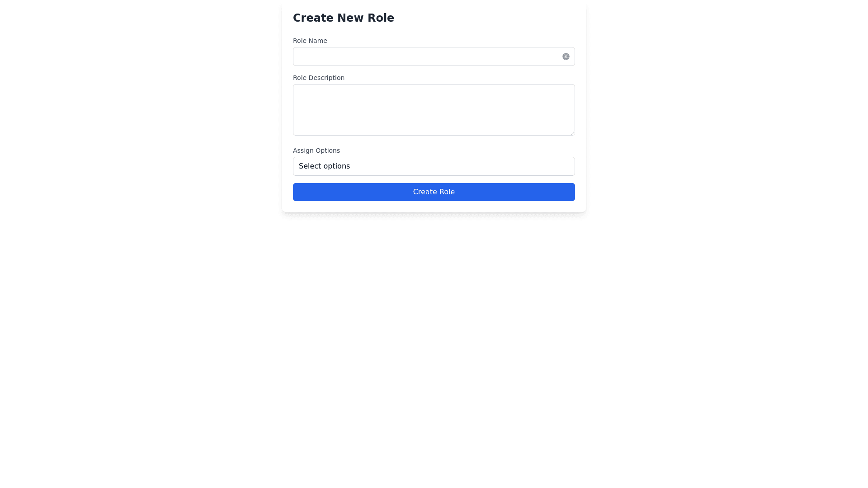Click the textarea resize handle corner
868x488 pixels.
[572, 133]
